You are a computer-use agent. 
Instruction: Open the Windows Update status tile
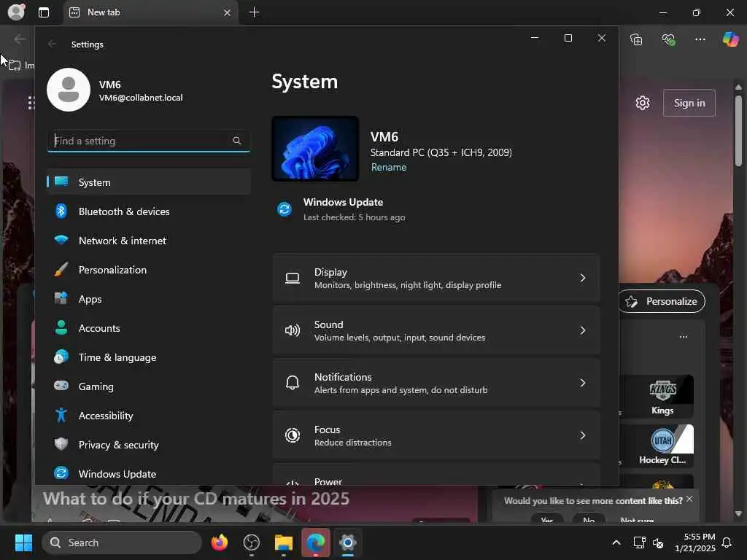point(342,209)
